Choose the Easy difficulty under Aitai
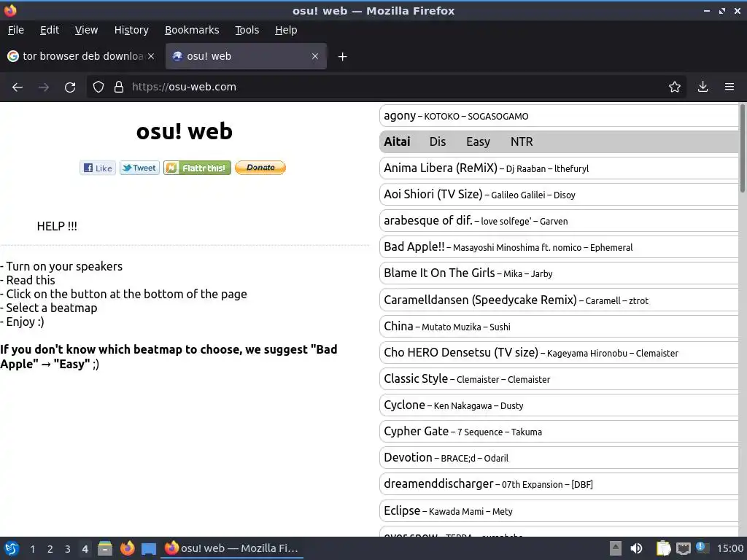This screenshot has width=747, height=560. coord(478,142)
